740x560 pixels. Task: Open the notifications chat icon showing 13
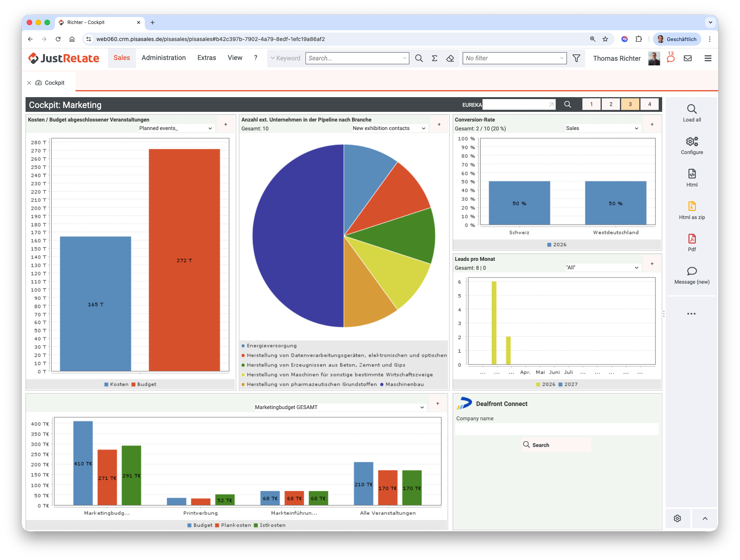coord(671,57)
